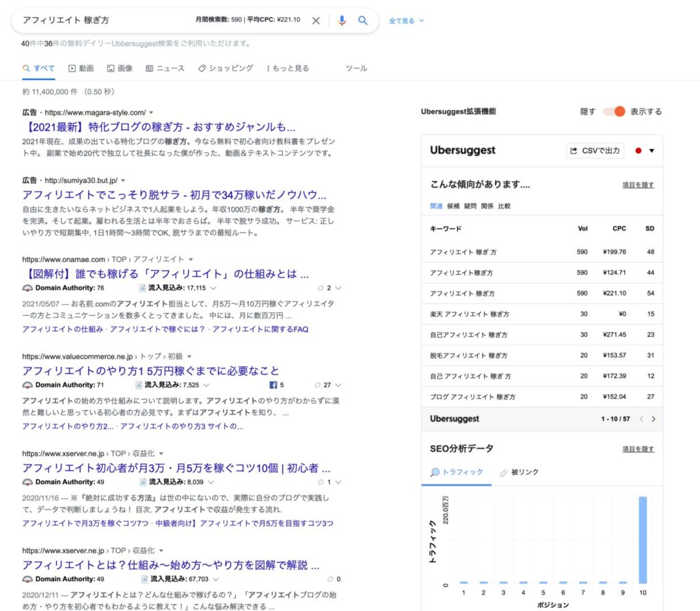Sort keywords by SD column header

649,228
